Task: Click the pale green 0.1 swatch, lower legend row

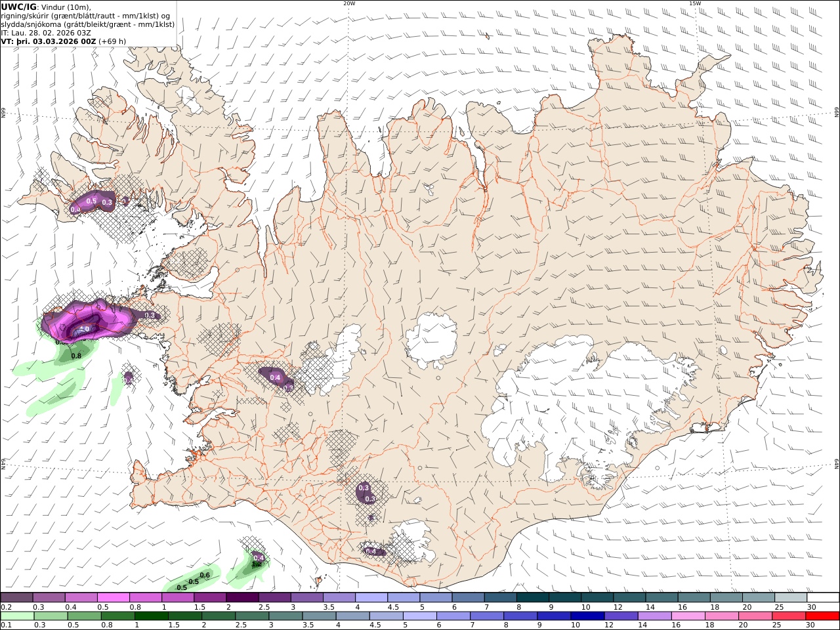Action: point(18,616)
